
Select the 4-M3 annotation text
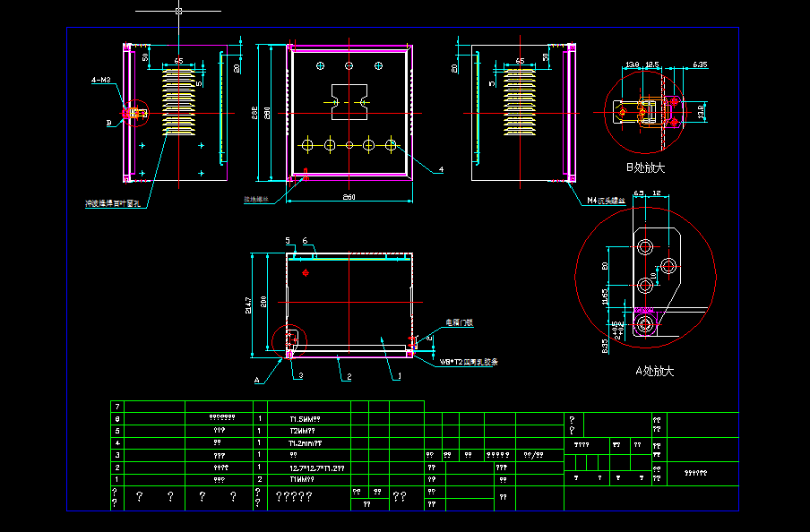(100, 80)
